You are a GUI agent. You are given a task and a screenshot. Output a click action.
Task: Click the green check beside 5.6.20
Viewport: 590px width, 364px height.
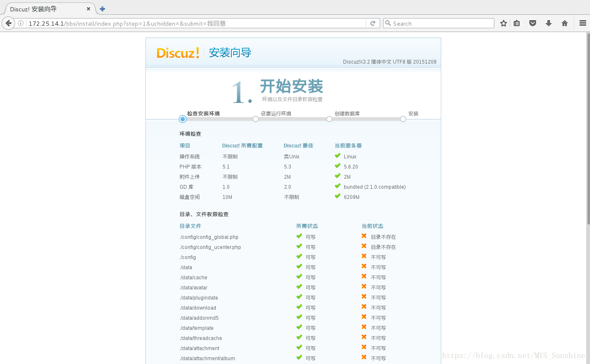(x=338, y=166)
